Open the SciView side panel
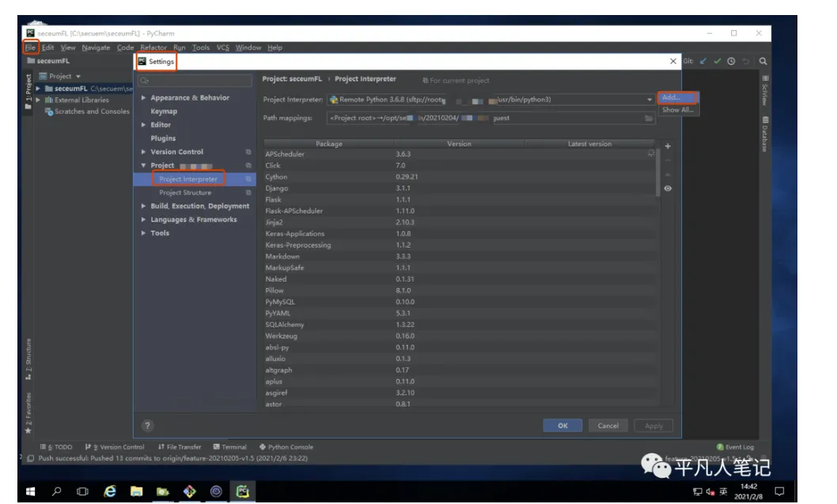 [765, 90]
